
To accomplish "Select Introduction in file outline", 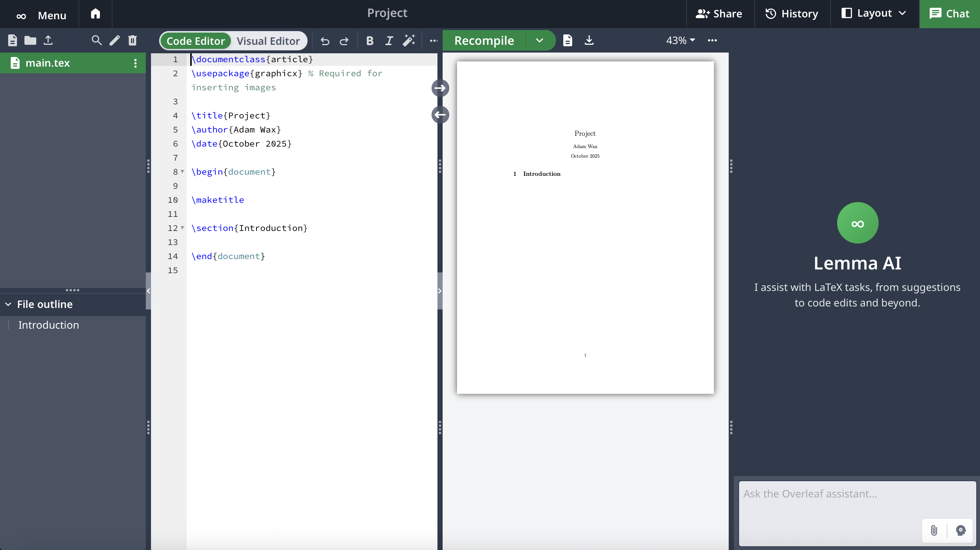I will [49, 325].
